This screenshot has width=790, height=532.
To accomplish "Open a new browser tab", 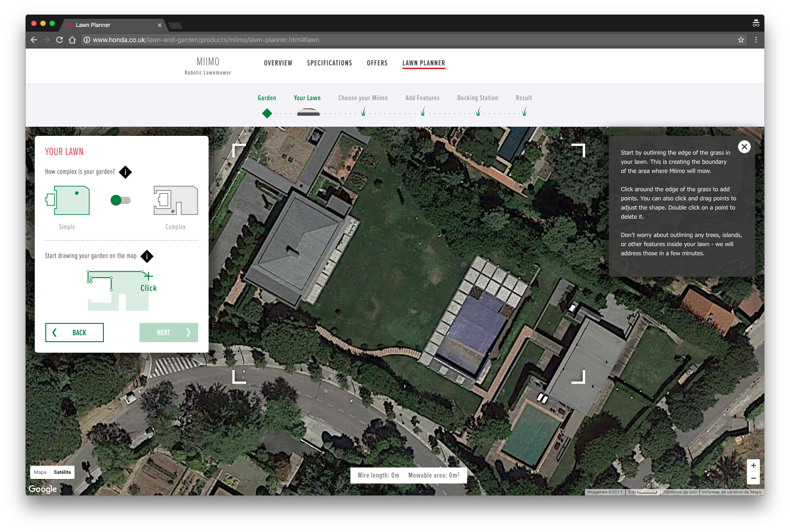I will pos(176,25).
